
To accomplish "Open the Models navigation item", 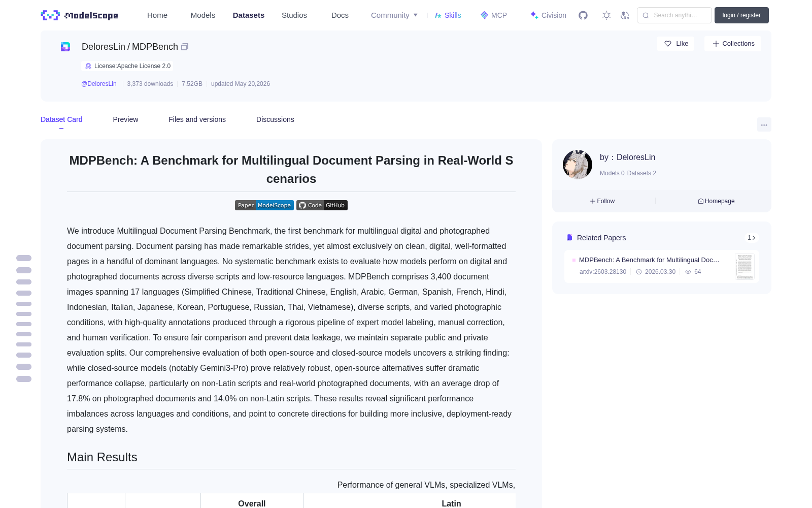I will click(203, 15).
